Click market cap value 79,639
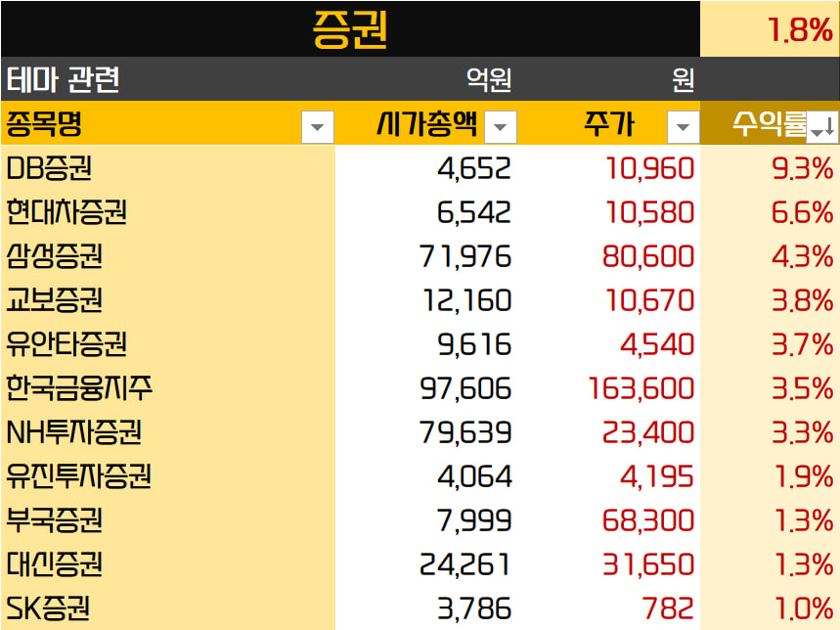 tap(465, 432)
